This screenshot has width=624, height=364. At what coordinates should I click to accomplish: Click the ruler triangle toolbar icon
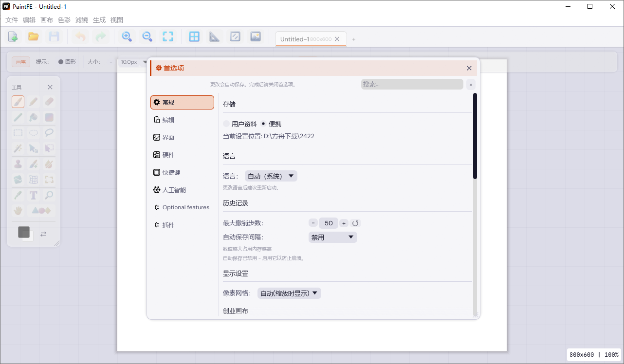(x=215, y=36)
